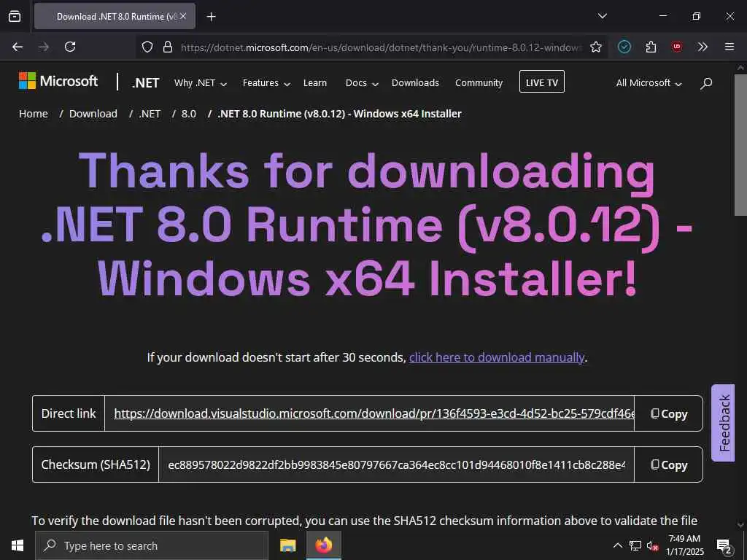Open the shield tracking protection icon
747x560 pixels.
147,47
